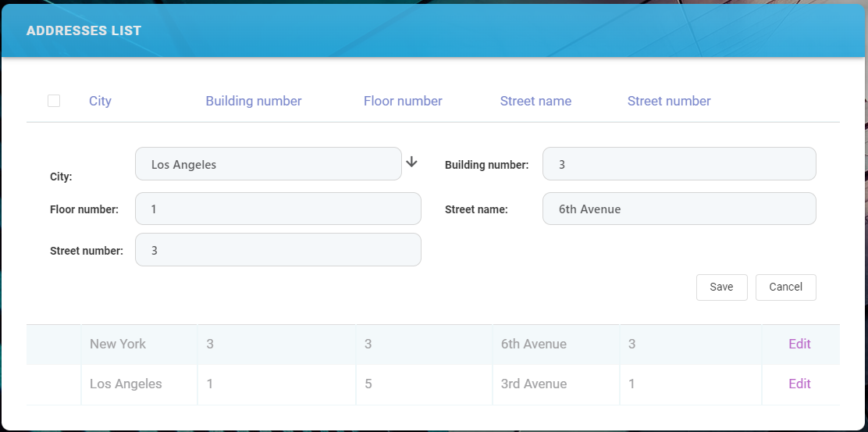The height and width of the screenshot is (432, 868).
Task: Click the City dropdown arrow icon
Action: pyautogui.click(x=412, y=162)
